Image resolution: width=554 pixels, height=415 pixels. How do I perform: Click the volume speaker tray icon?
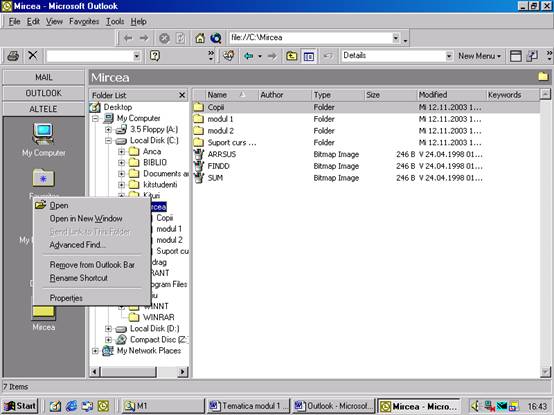coord(476,406)
